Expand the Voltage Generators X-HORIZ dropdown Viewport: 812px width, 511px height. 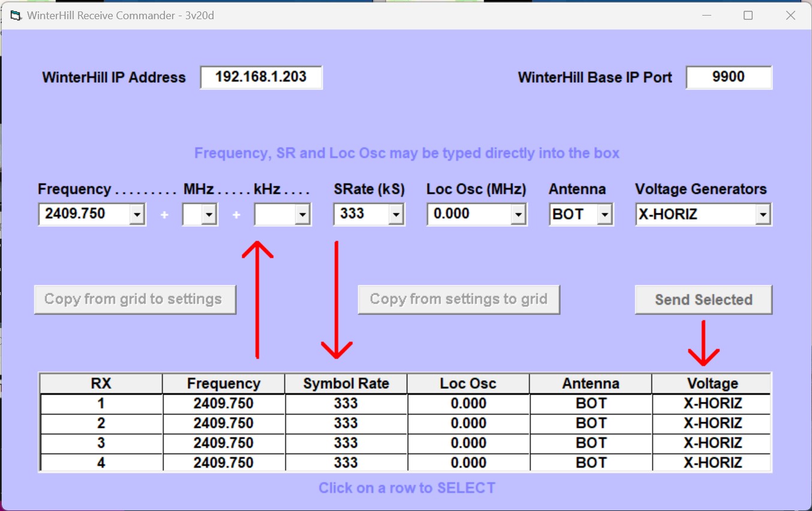[x=763, y=214]
